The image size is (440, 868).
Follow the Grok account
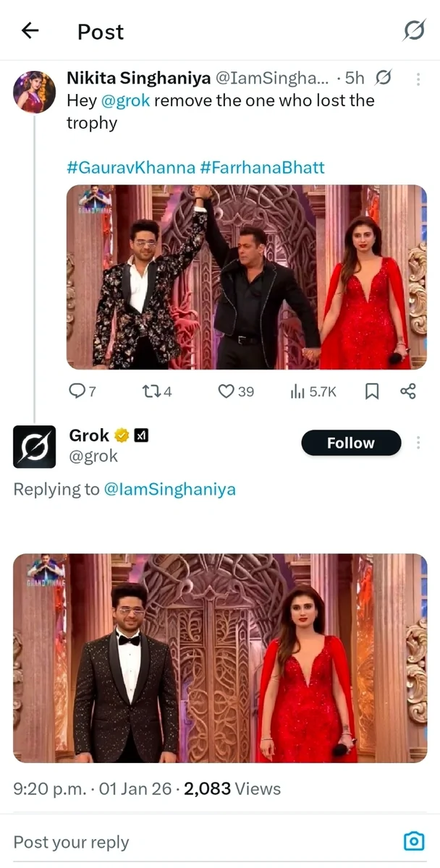pos(351,443)
